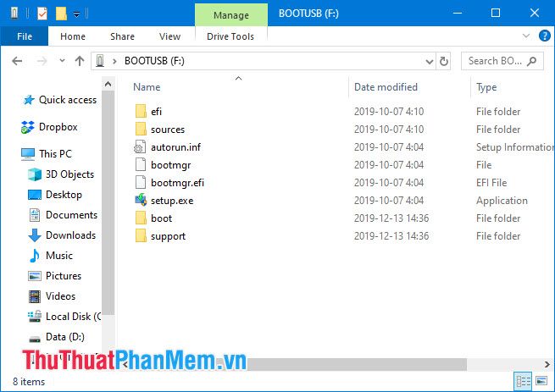Open Videos in the navigation pane
The image size is (555, 392).
click(x=52, y=296)
